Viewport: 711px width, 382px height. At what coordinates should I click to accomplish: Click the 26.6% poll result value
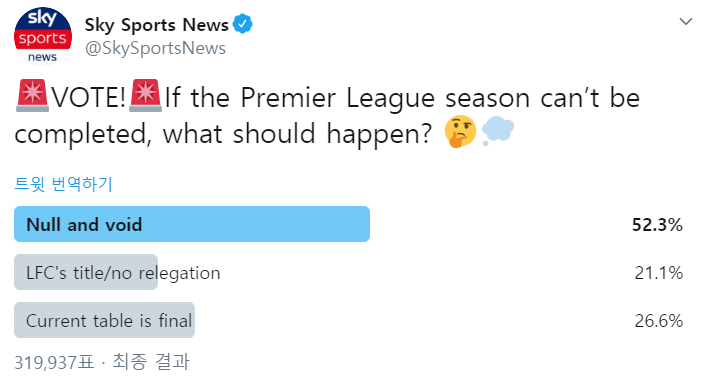[658, 321]
